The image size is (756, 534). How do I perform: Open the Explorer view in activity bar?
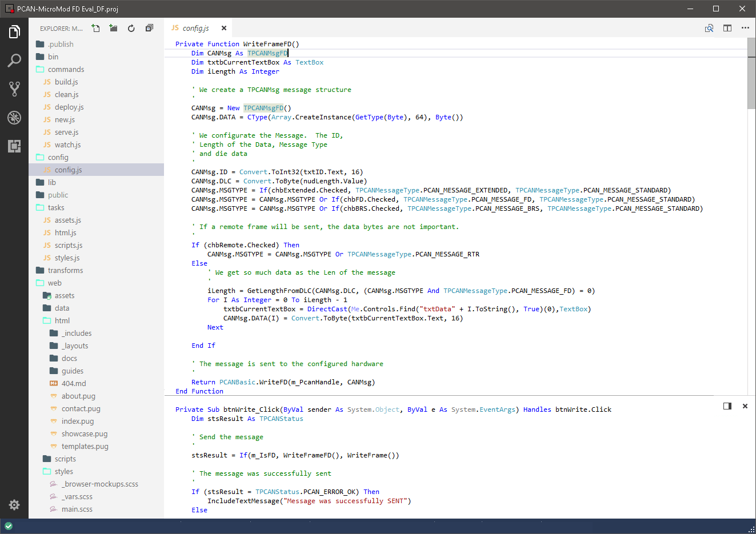14,32
